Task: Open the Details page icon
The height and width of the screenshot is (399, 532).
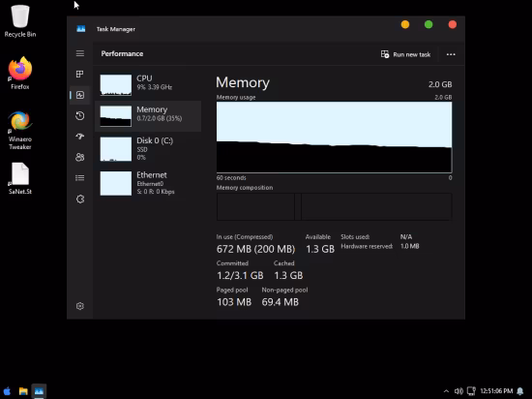Action: tap(80, 178)
